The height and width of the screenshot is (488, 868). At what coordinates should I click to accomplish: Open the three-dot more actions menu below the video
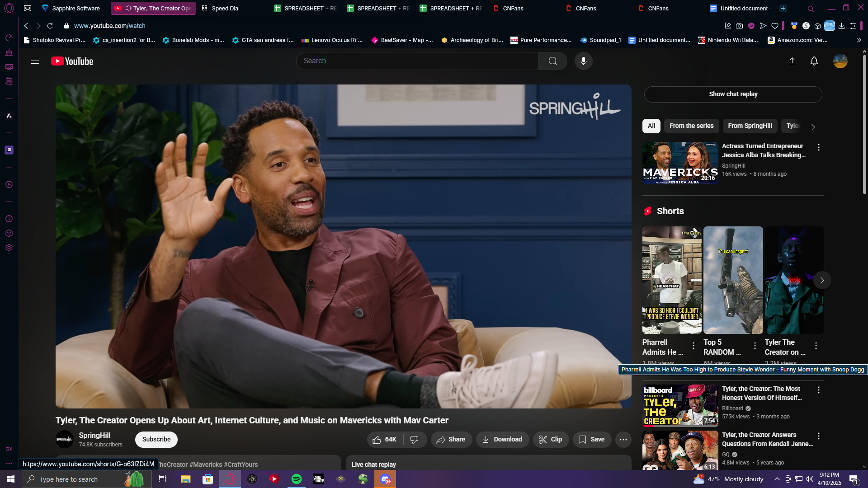[623, 439]
